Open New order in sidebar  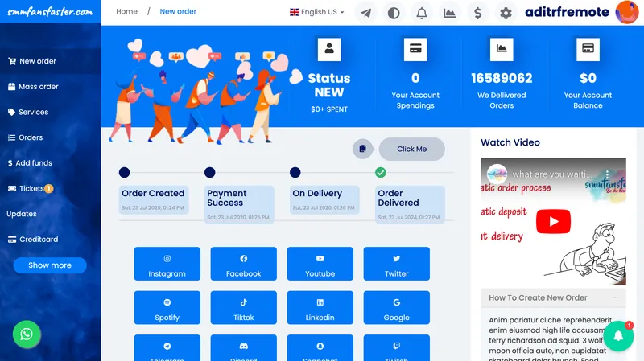click(50, 61)
